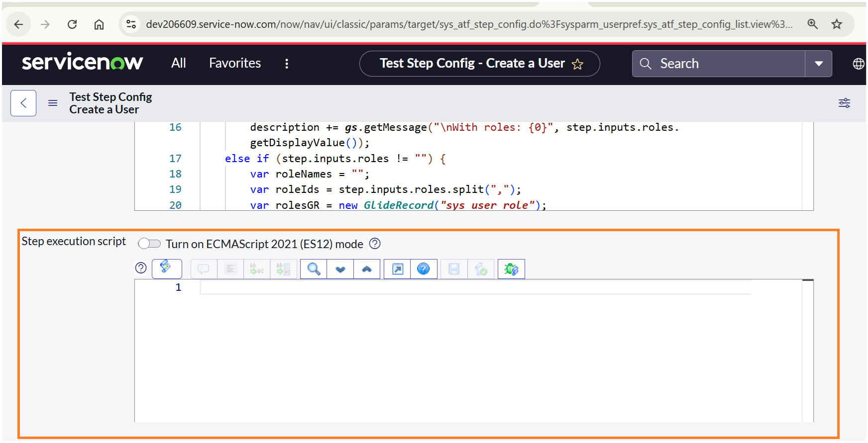Click the script editor help question icon

pos(141,268)
